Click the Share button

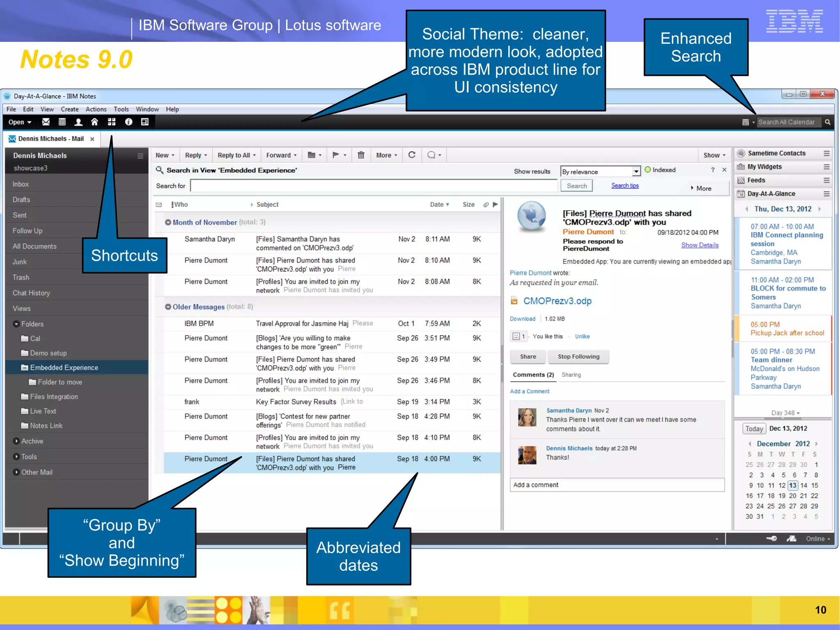(528, 357)
